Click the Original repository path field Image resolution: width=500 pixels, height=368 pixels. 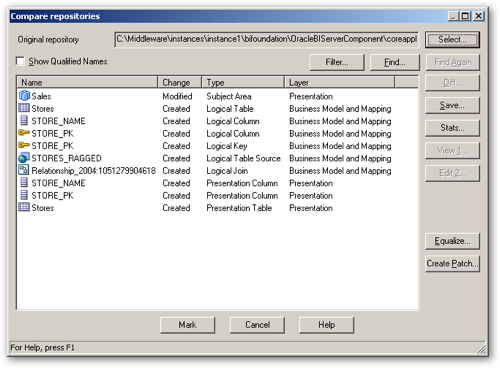point(267,39)
